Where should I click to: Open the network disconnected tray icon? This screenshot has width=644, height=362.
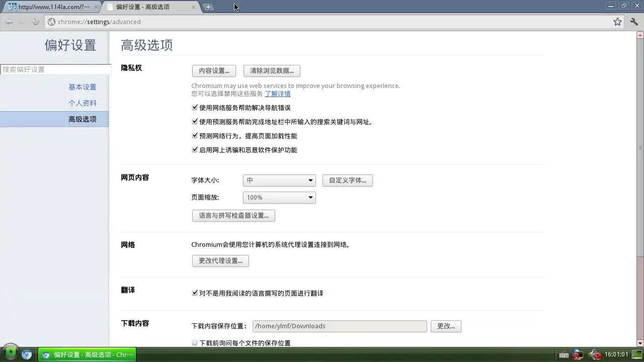tap(578, 354)
